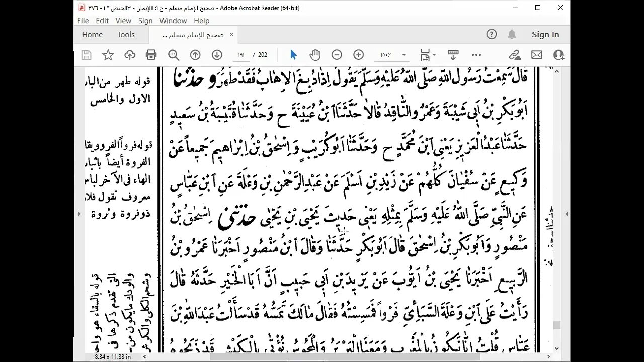The height and width of the screenshot is (362, 644).
Task: Share a link to this file
Action: (x=515, y=55)
